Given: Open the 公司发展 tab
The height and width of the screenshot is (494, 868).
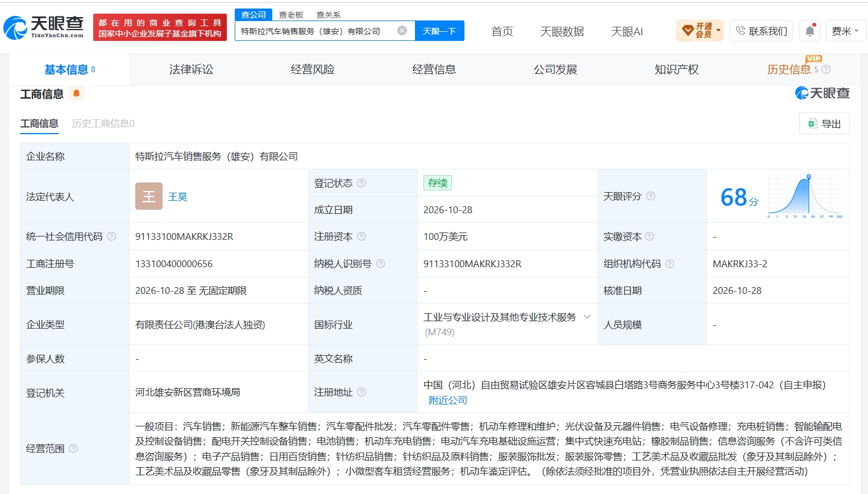Looking at the screenshot, I should pos(555,69).
